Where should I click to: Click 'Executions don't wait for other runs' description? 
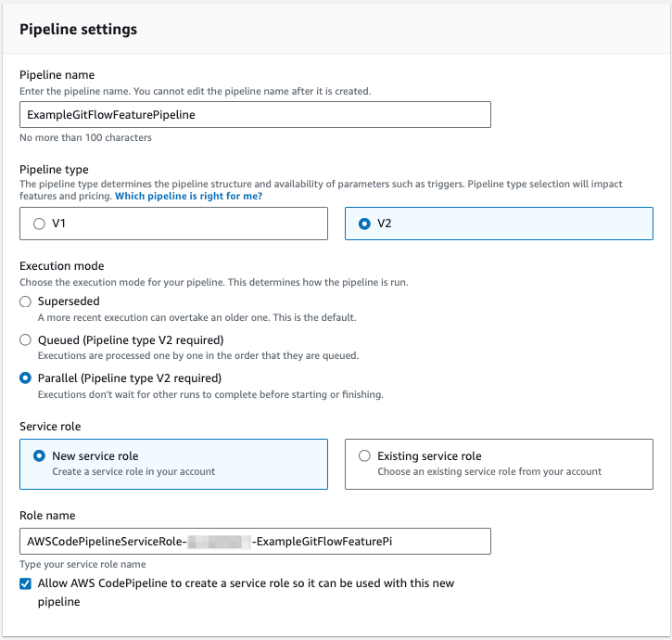[x=209, y=394]
